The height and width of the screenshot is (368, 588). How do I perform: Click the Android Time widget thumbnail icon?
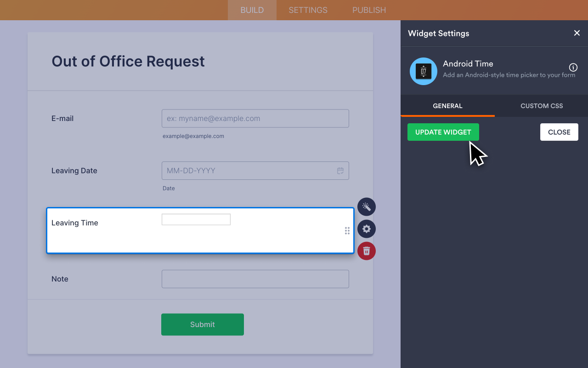[x=423, y=71]
